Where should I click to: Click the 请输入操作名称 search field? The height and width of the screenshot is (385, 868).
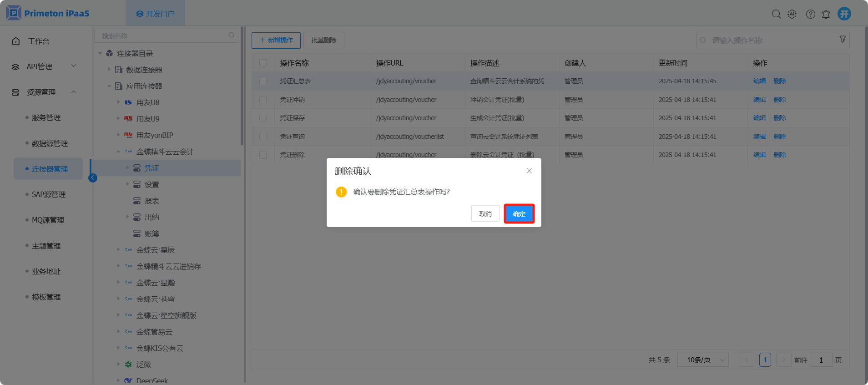[769, 40]
